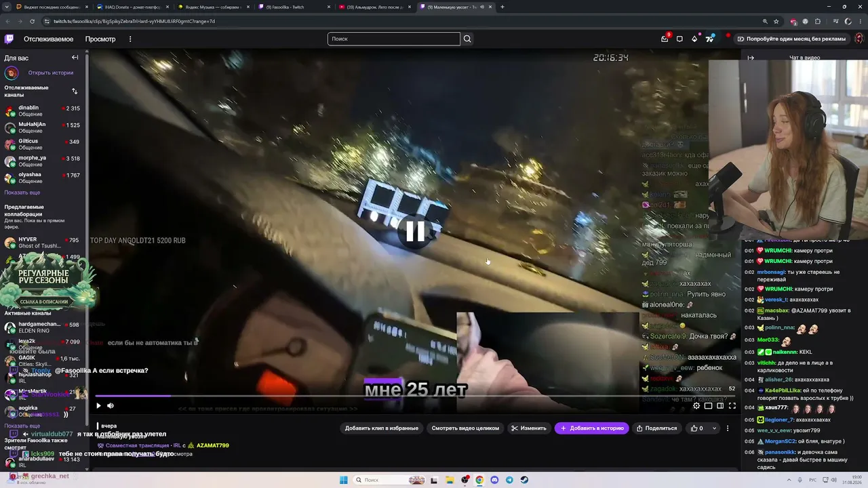Open hardgamechan ELDEN RING channel
This screenshot has width=868, height=488.
click(x=43, y=327)
